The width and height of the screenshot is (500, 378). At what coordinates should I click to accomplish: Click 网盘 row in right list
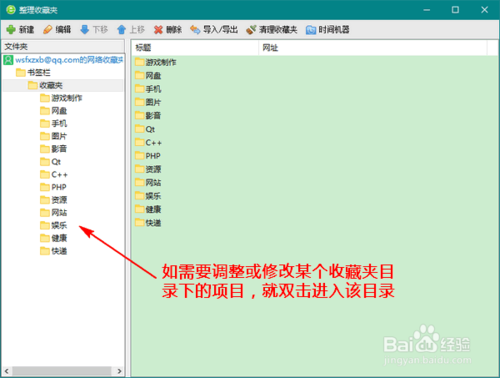tap(148, 76)
